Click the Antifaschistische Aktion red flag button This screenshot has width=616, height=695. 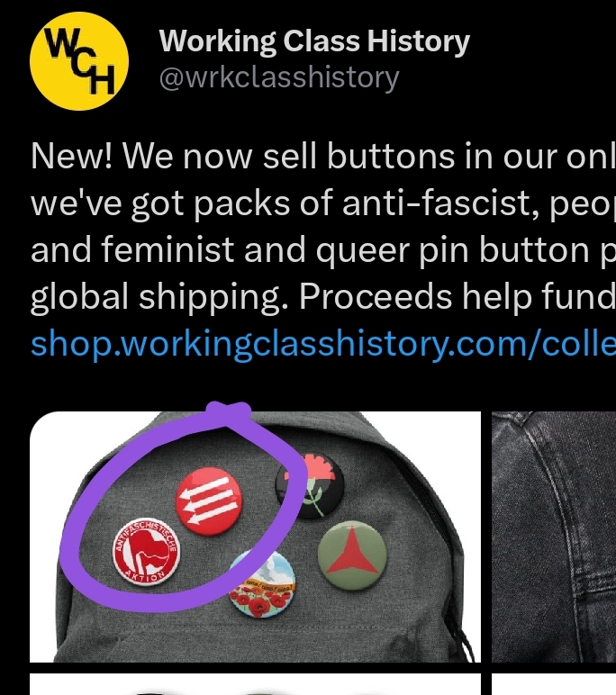pos(147,551)
